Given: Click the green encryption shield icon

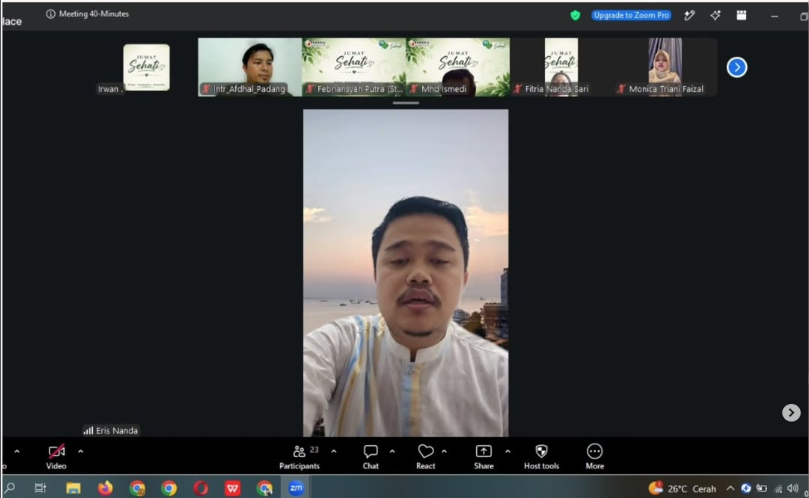Looking at the screenshot, I should click(575, 15).
